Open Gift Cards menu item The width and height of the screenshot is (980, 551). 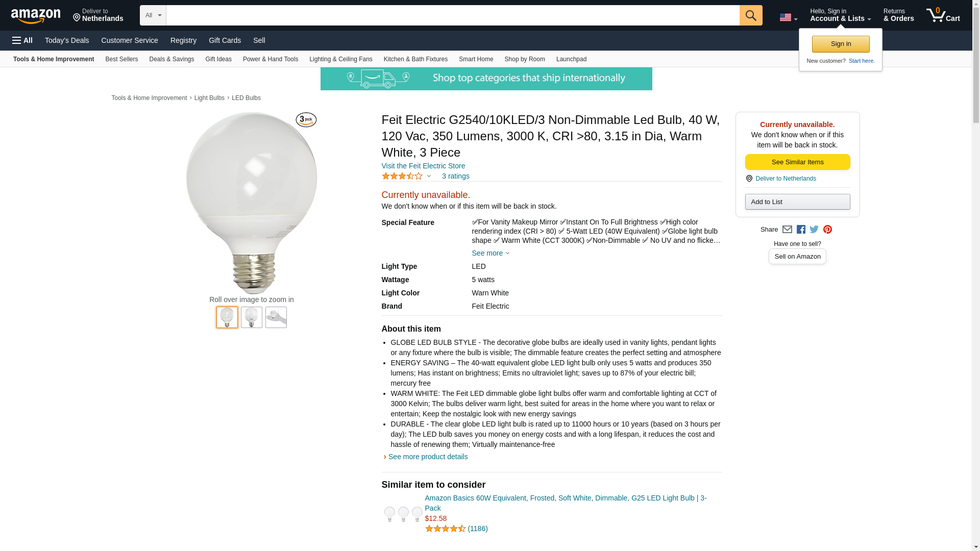(x=225, y=40)
